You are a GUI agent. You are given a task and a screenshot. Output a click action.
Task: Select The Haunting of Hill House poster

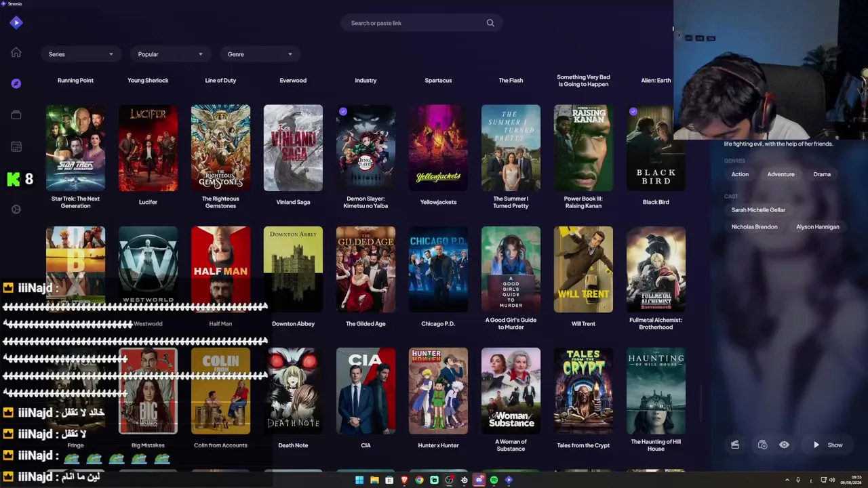(x=656, y=391)
